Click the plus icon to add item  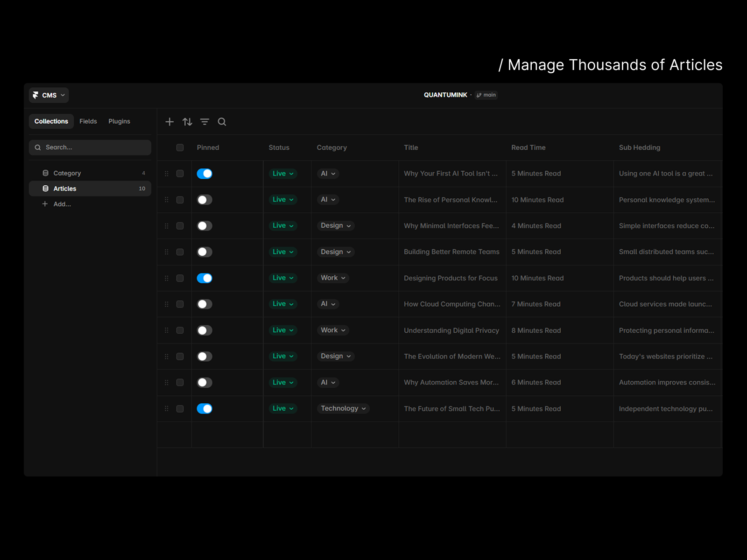pos(169,122)
